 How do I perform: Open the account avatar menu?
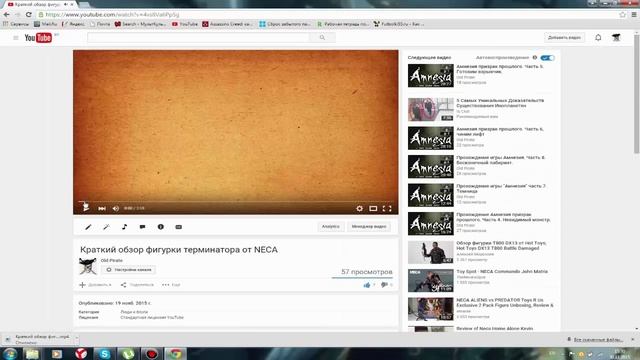[x=616, y=38]
